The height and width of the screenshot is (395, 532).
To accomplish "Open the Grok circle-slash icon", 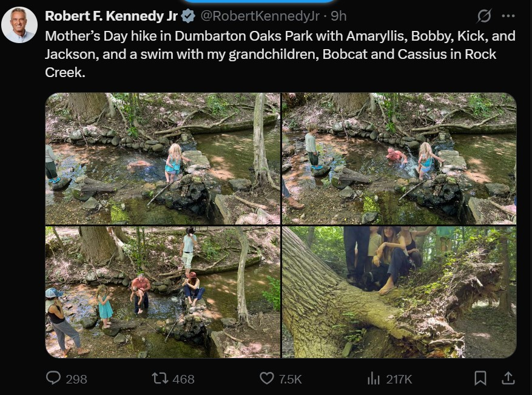I will (484, 16).
